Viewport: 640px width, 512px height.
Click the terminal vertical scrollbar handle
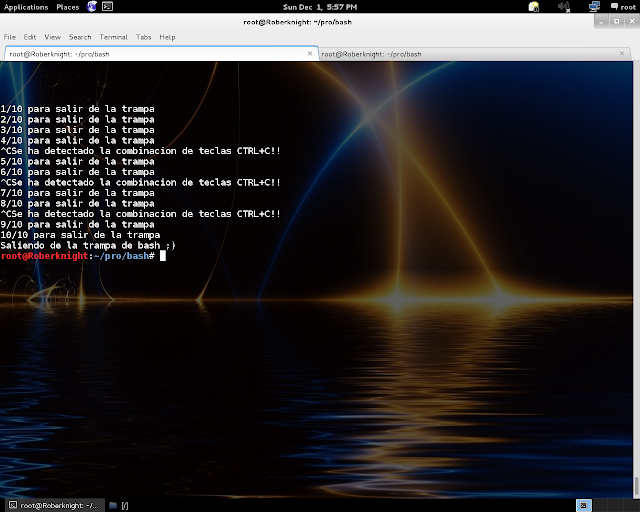coord(636,486)
